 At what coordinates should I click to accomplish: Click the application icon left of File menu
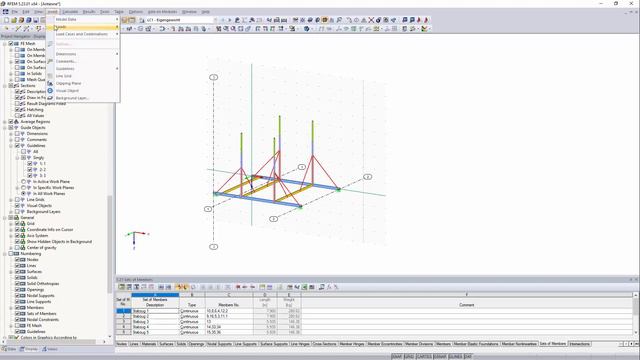(x=5, y=12)
